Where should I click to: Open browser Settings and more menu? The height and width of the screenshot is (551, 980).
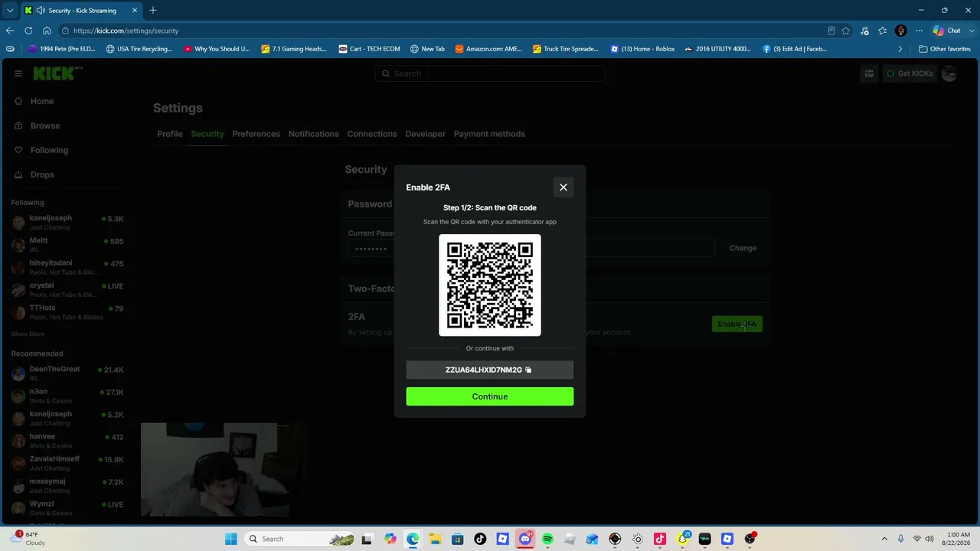click(920, 31)
